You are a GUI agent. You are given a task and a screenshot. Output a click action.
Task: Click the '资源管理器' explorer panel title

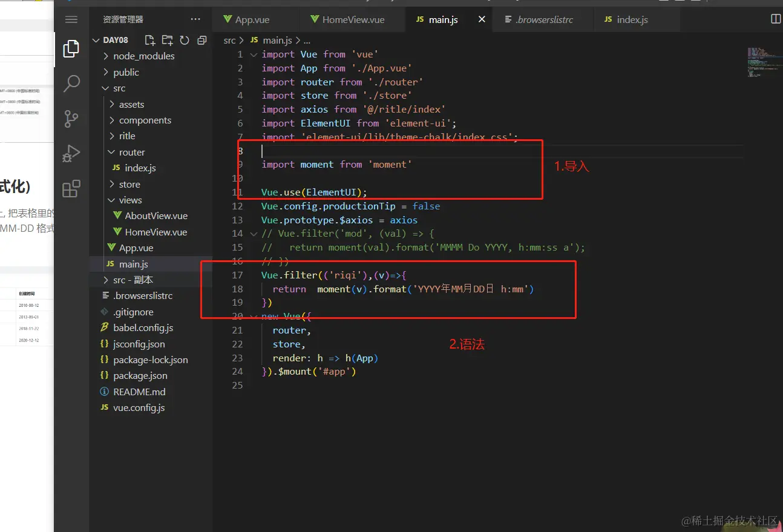[123, 19]
